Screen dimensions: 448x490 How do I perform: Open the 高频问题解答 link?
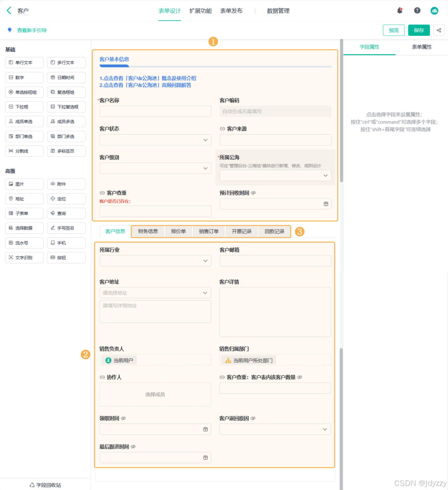(x=145, y=85)
